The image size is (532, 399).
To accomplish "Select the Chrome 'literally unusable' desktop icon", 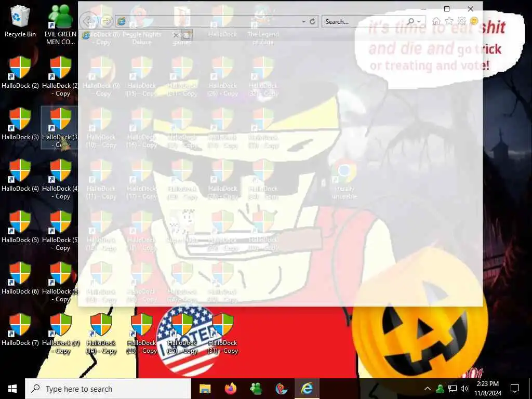I will pyautogui.click(x=344, y=179).
